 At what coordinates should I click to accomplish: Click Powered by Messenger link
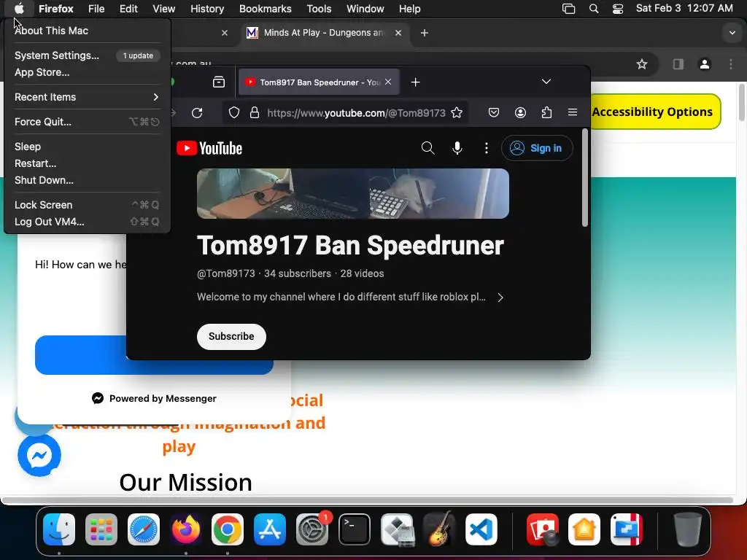click(x=154, y=398)
